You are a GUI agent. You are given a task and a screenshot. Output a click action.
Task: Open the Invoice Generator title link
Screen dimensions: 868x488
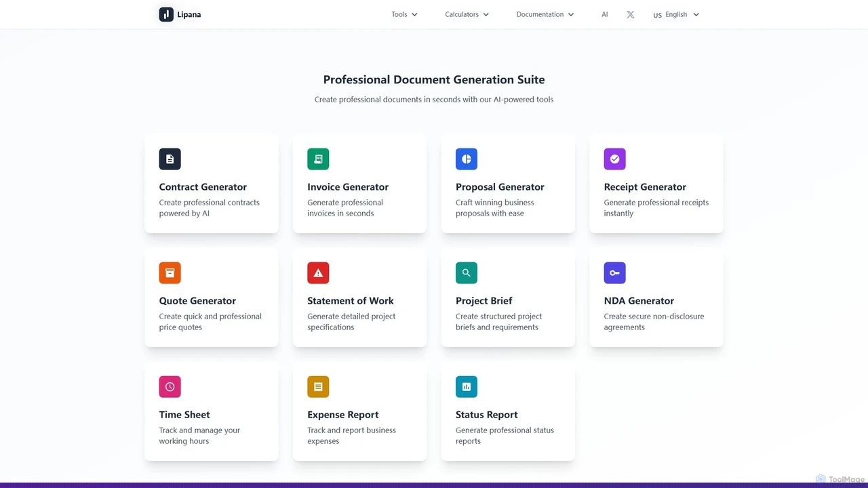pyautogui.click(x=348, y=187)
